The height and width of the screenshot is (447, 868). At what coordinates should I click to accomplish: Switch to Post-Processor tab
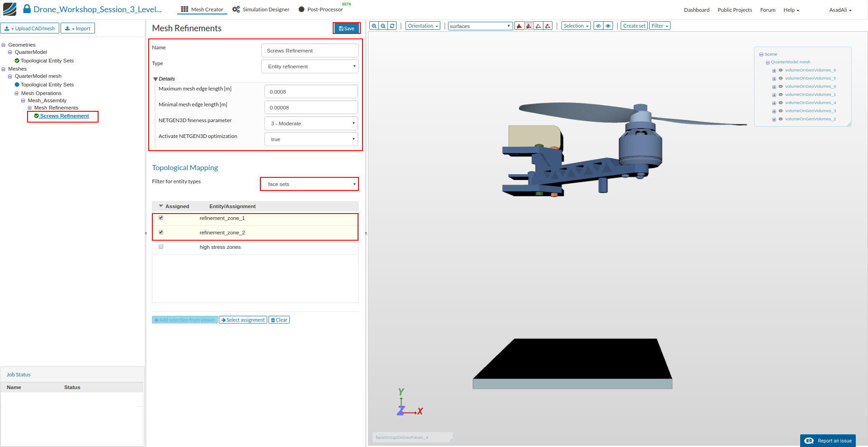(x=321, y=10)
